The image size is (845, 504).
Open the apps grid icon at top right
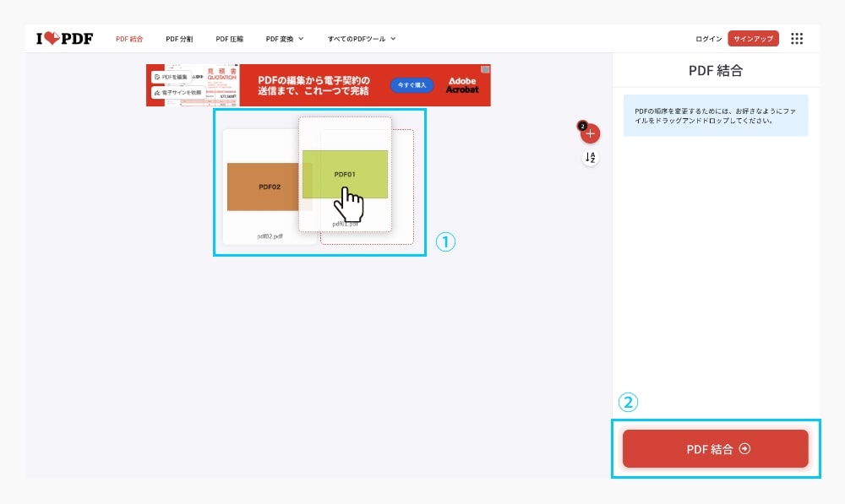pos(795,38)
